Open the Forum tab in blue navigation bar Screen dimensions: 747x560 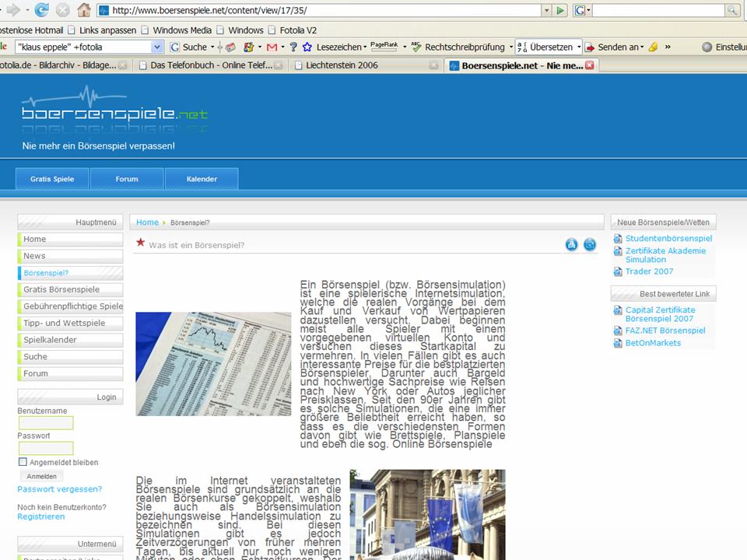coord(127,179)
